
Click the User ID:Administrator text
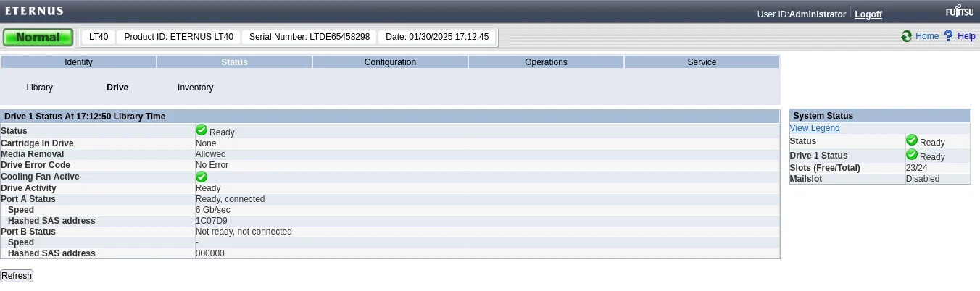pyautogui.click(x=802, y=14)
